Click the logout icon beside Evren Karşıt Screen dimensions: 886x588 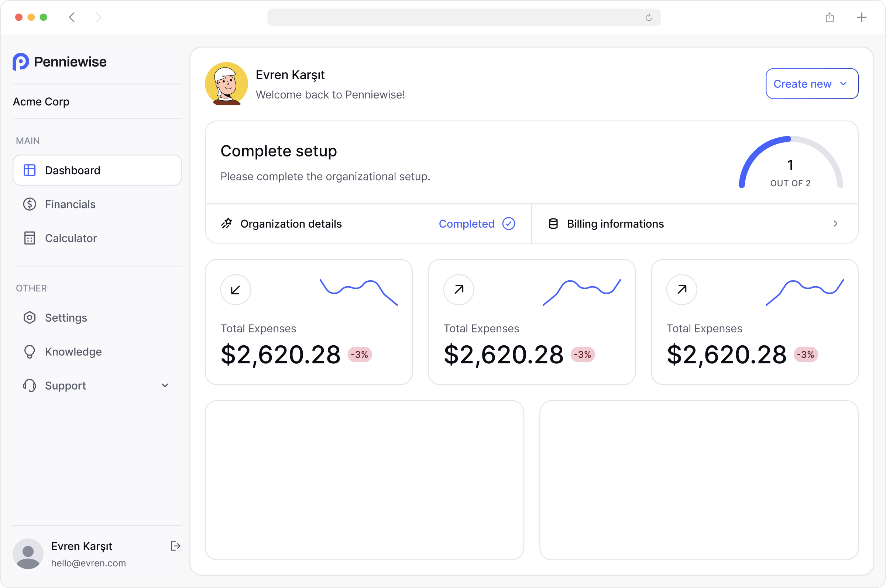coord(175,546)
